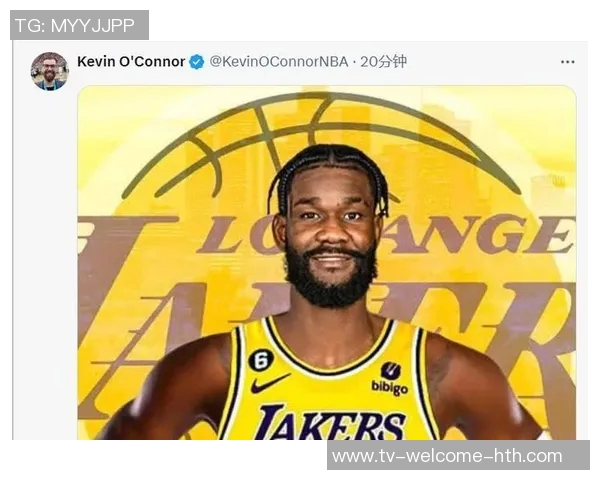
Task: Click the player's braided hair
Action: coord(329,163)
